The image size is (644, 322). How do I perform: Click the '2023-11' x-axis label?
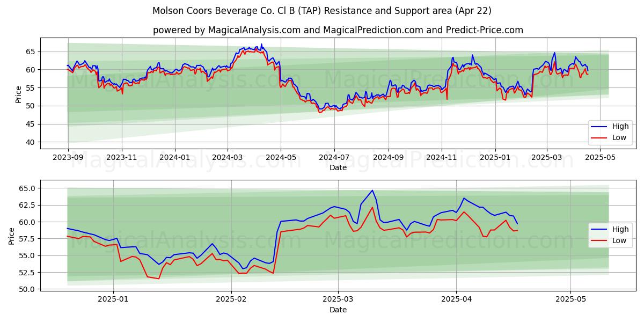pyautogui.click(x=121, y=157)
